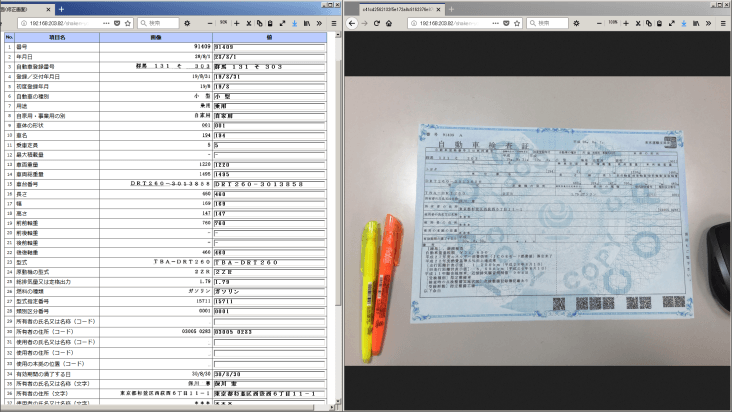Close the tab in the left Firefox window
The height and width of the screenshot is (412, 732).
click(49, 9)
